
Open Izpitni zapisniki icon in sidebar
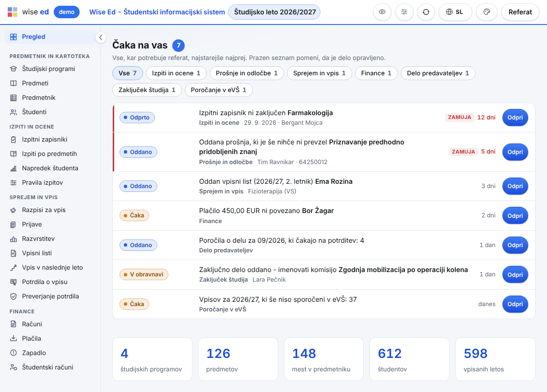click(x=13, y=140)
